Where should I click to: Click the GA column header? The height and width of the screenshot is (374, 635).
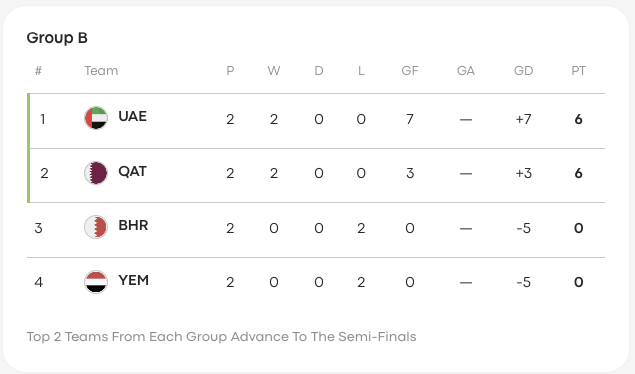click(466, 71)
